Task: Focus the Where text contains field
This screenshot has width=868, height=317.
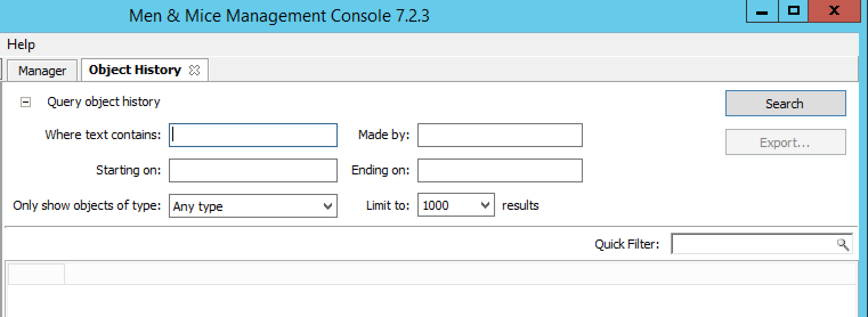Action: pos(253,136)
